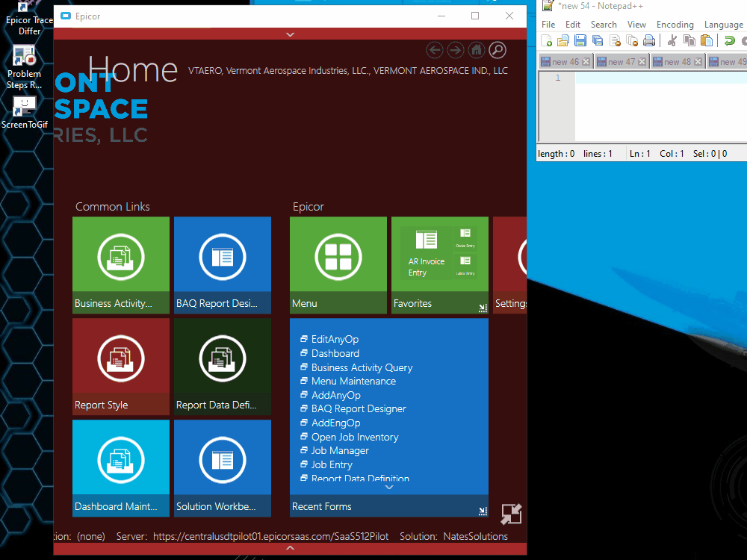Click Notepad++ New file icon

[x=547, y=40]
